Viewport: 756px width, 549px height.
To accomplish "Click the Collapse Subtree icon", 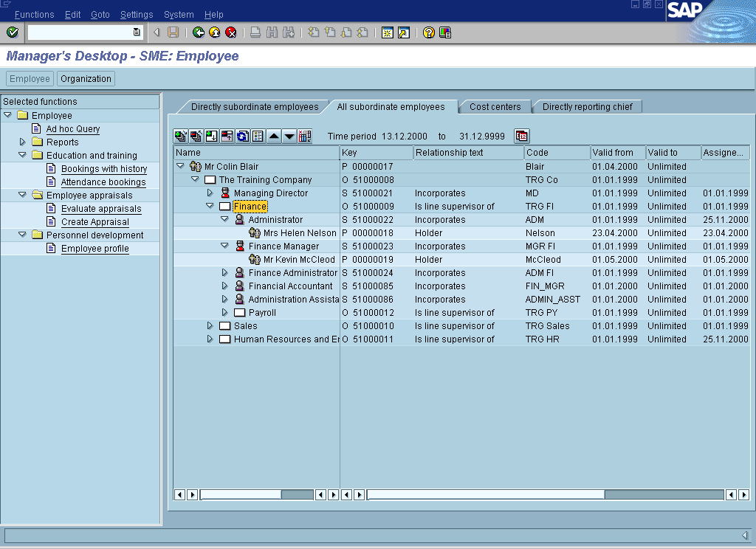I will point(227,137).
